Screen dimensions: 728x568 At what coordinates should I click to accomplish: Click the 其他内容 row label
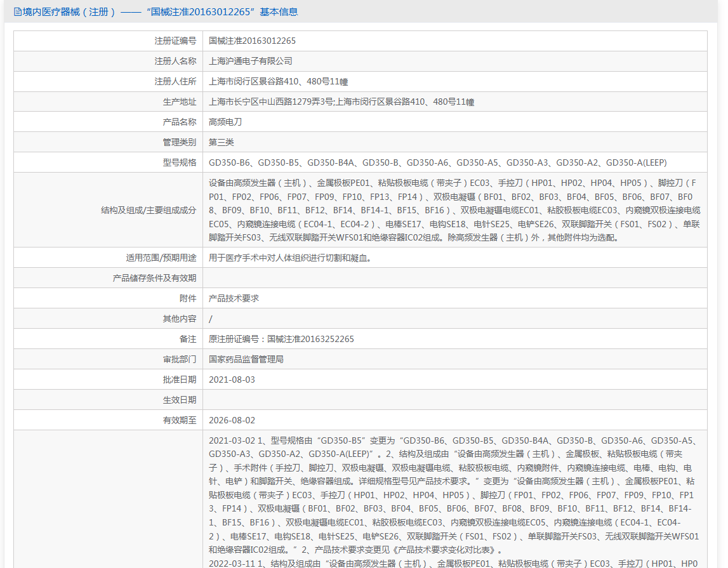click(x=179, y=319)
